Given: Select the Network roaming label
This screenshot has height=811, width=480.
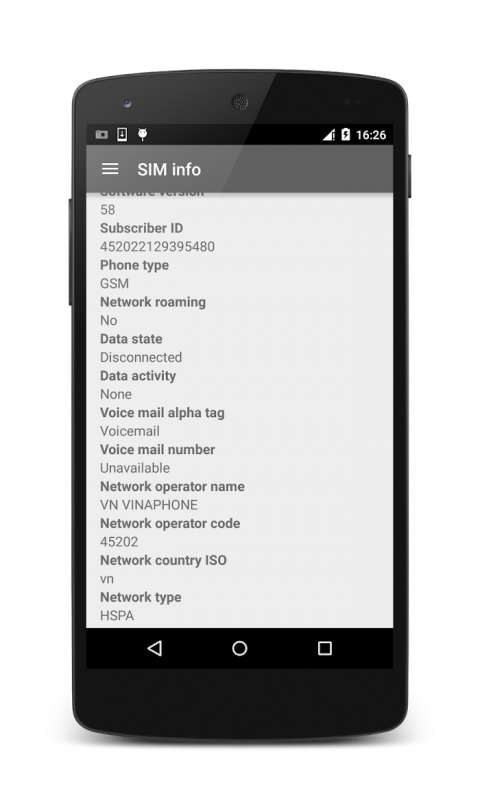Looking at the screenshot, I should point(153,302).
